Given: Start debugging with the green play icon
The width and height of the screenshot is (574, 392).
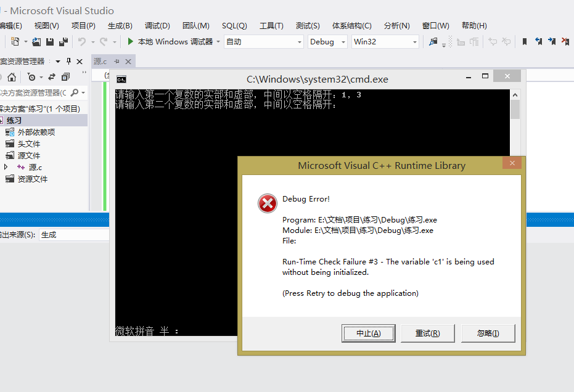Looking at the screenshot, I should pyautogui.click(x=130, y=41).
